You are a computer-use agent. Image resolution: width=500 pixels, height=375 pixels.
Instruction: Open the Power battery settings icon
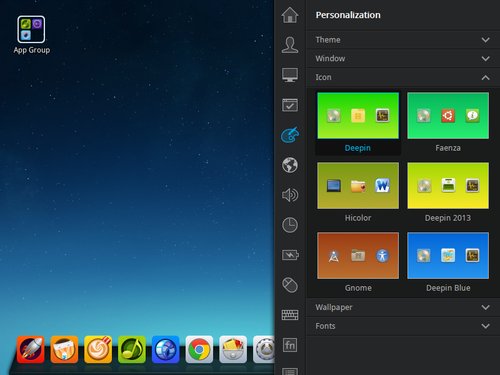[290, 255]
